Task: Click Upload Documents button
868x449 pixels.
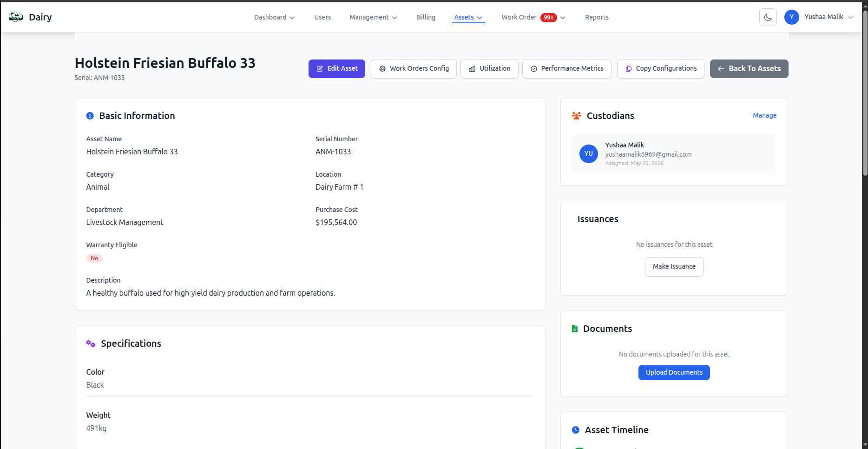Action: tap(674, 372)
